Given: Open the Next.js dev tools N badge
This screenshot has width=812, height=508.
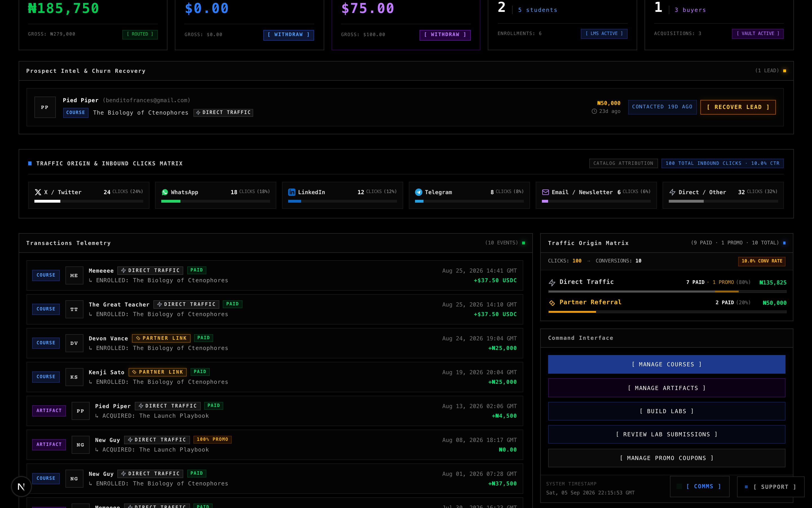Looking at the screenshot, I should pos(21,487).
